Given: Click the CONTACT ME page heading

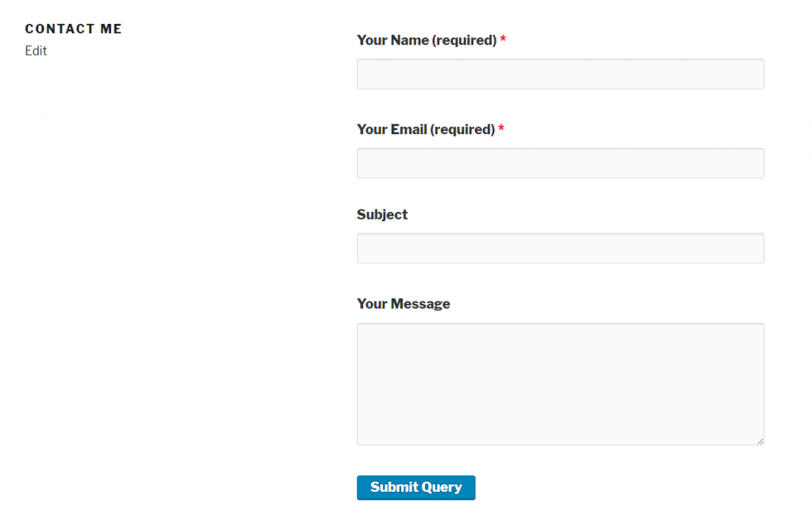Looking at the screenshot, I should coord(73,29).
